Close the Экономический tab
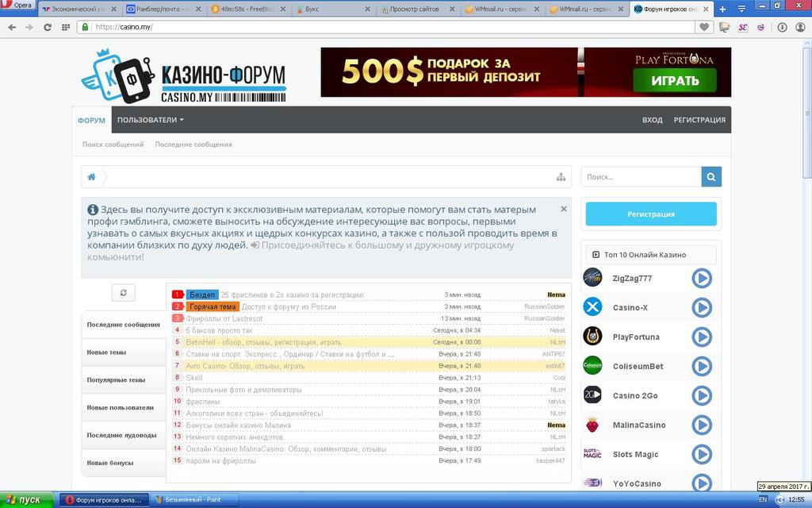Screen dimensions: 812x508 [114, 9]
